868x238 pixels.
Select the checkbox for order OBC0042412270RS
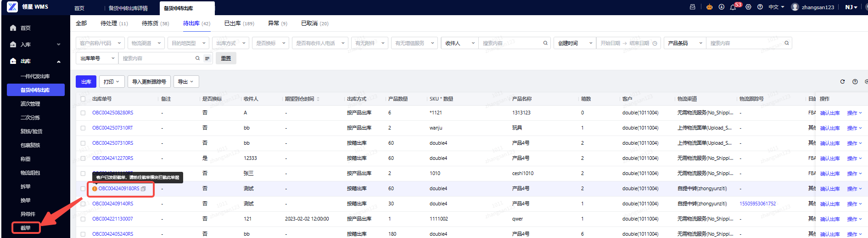click(83, 159)
